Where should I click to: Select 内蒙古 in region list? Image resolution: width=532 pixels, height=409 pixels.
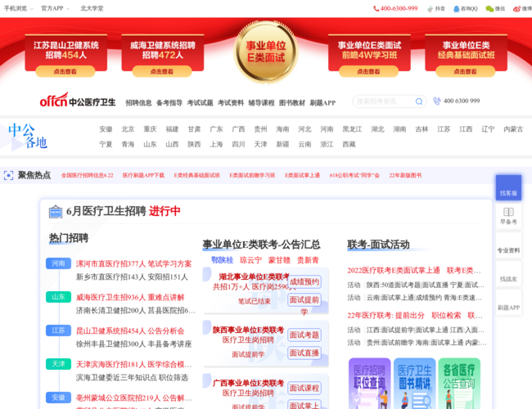513,129
